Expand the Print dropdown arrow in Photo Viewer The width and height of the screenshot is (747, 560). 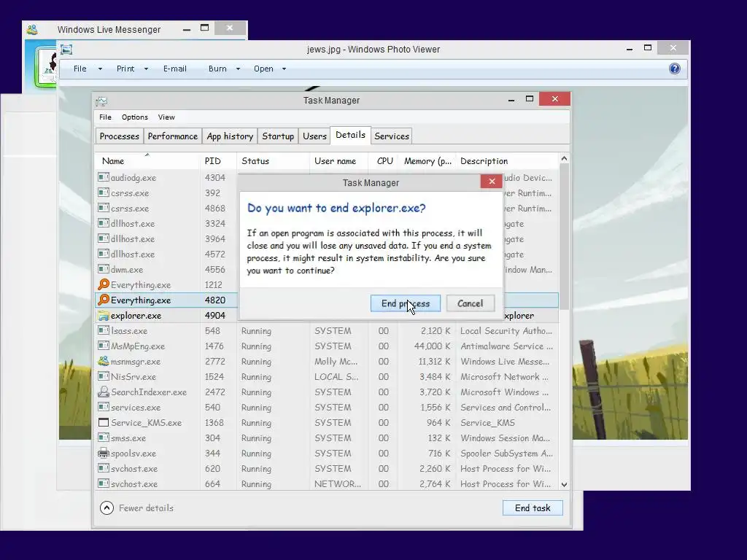146,69
